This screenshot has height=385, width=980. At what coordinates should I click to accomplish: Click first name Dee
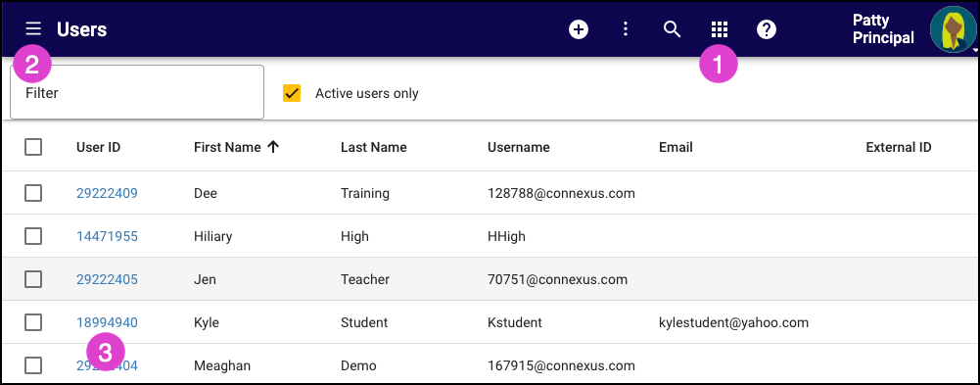[x=206, y=193]
